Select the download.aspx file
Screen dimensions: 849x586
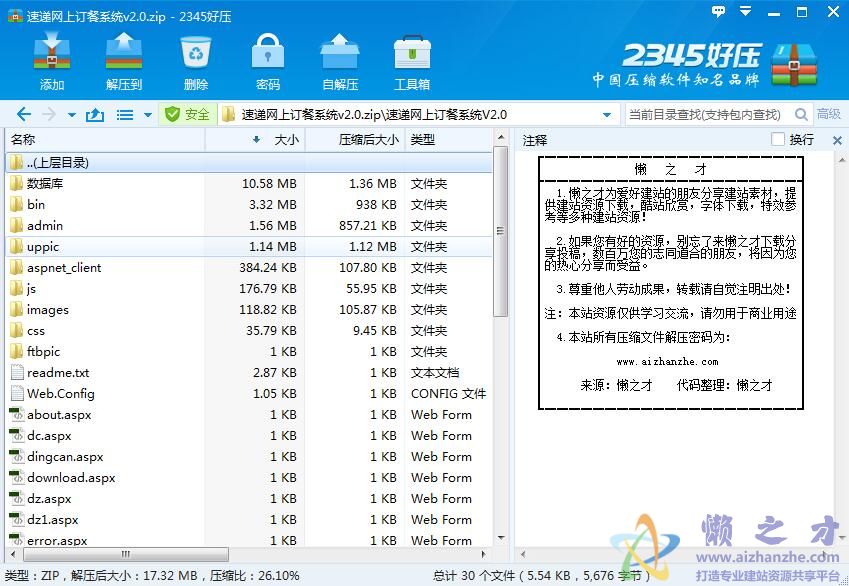pos(63,478)
